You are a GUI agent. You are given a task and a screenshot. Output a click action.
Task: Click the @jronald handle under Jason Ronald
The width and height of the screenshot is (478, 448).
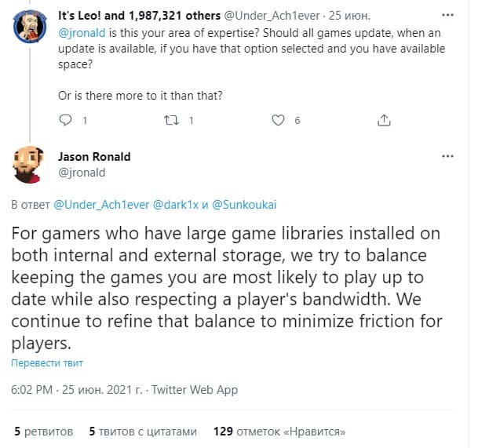pos(82,172)
